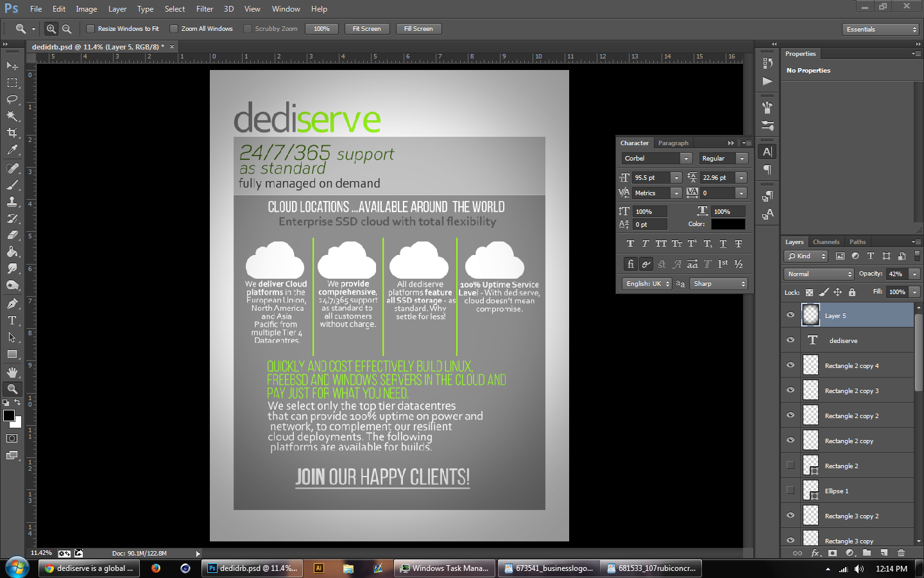
Task: Open the Corbel font family dropdown
Action: (686, 159)
